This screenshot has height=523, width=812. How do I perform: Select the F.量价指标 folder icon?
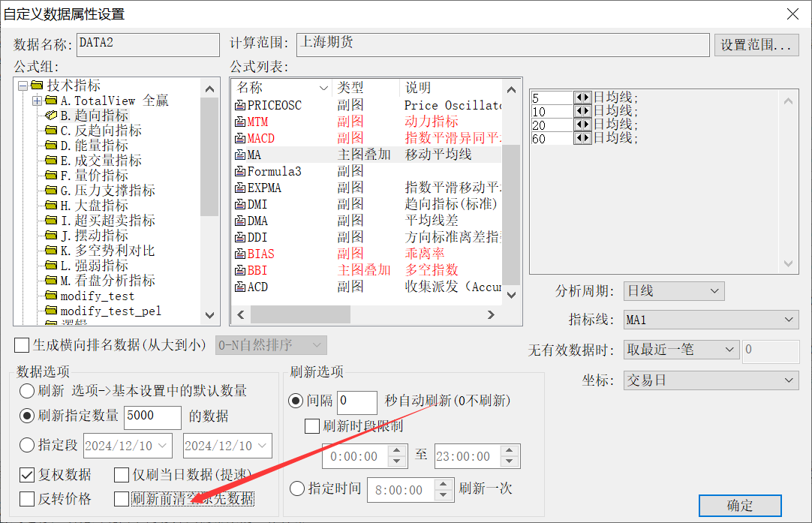click(51, 175)
